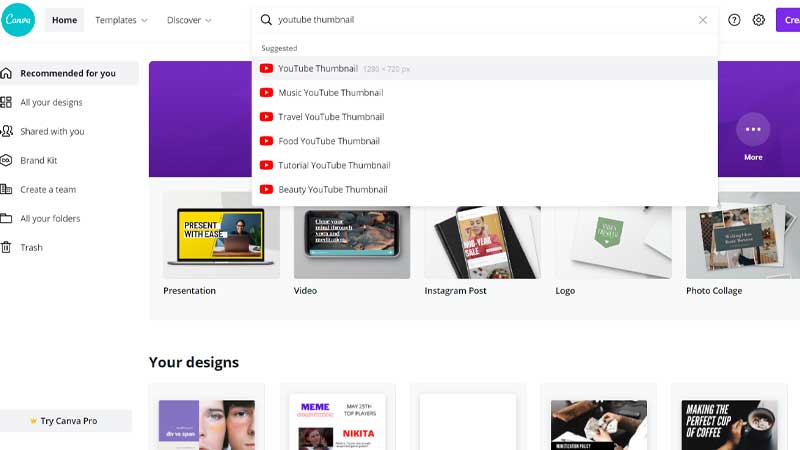The width and height of the screenshot is (800, 450).
Task: Expand the Discover dropdown menu
Action: pyautogui.click(x=189, y=20)
